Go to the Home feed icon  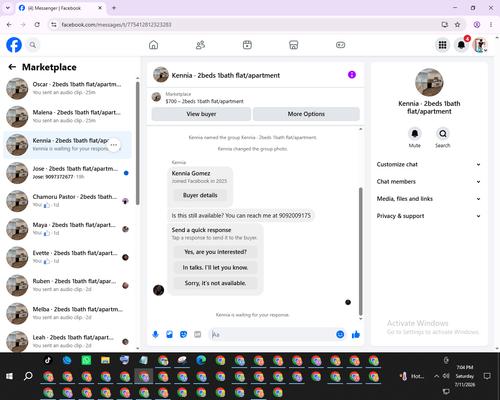153,45
